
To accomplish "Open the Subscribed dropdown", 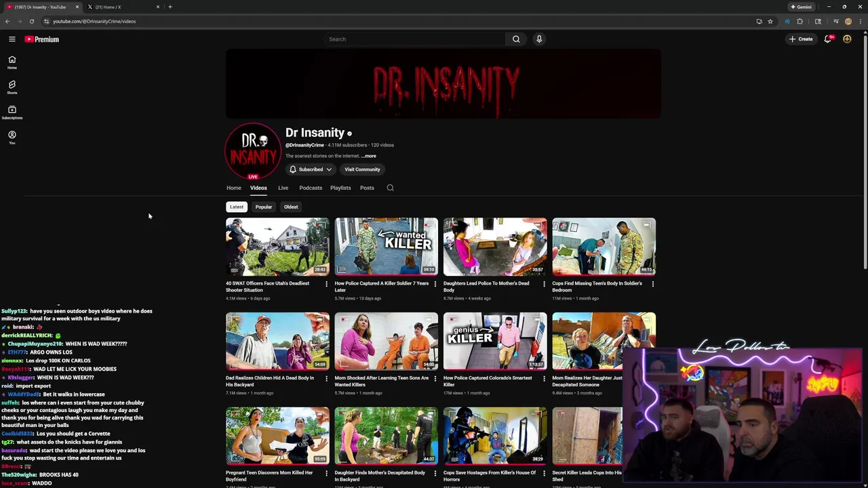I will (x=311, y=169).
